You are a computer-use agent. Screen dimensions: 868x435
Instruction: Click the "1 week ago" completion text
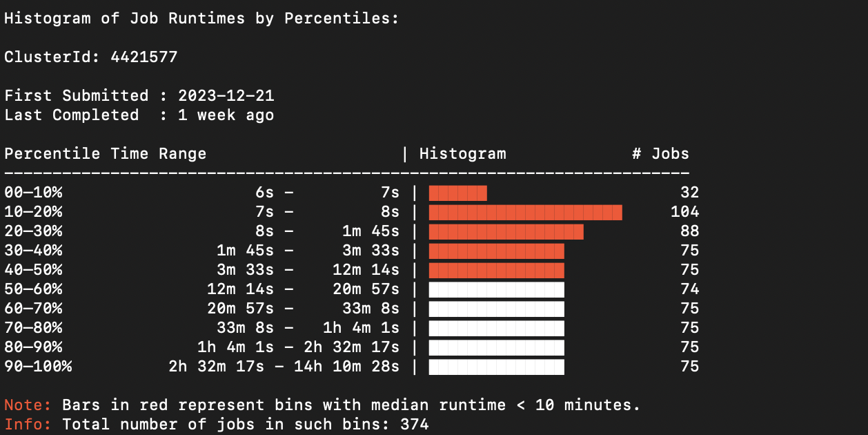point(226,115)
